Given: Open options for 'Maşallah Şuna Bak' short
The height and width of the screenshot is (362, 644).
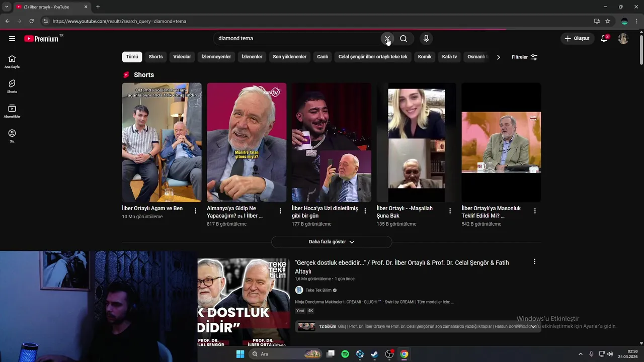Looking at the screenshot, I should (450, 211).
